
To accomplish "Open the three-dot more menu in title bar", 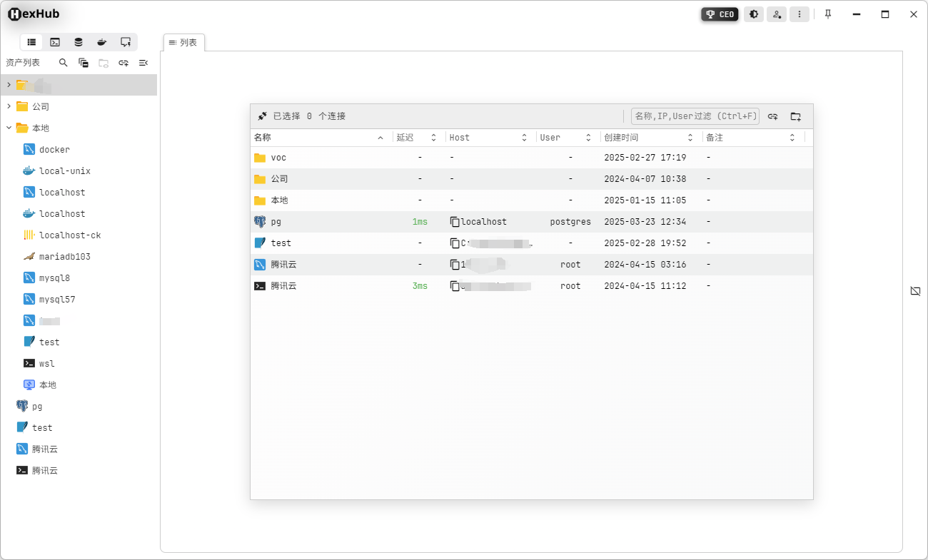I will pos(800,14).
